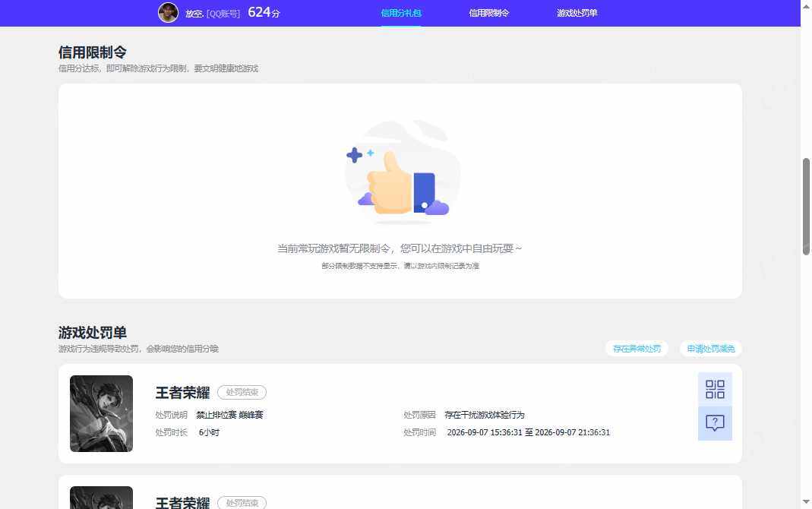Viewport: 812px width, 509px height.
Task: Click the 申请处罚减免 button
Action: (710, 349)
